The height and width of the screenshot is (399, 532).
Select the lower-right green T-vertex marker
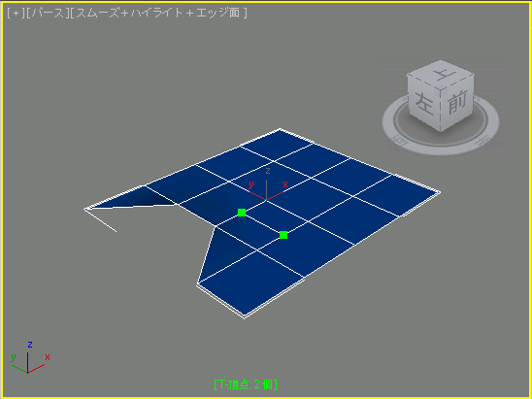point(283,235)
